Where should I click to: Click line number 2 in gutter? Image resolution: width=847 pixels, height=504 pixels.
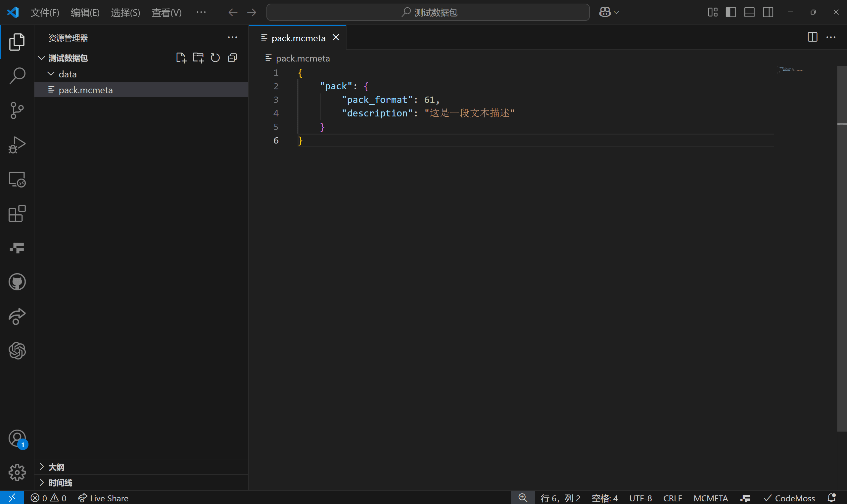pos(276,86)
